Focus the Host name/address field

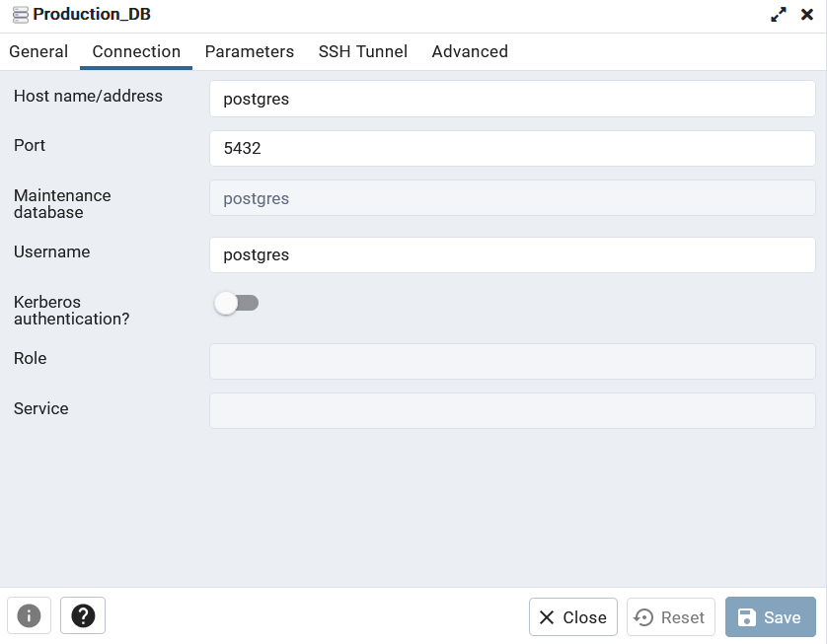click(512, 99)
